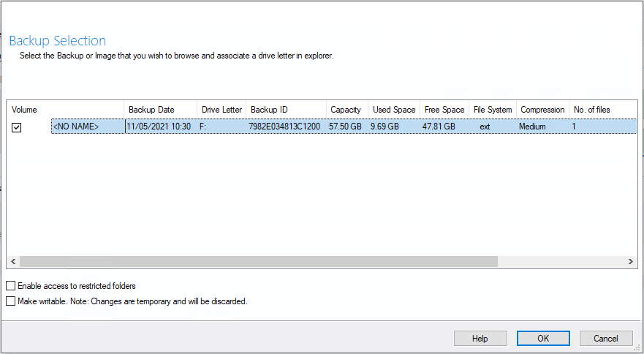Click the Drive Letter column header
This screenshot has height=354, width=644.
[x=221, y=110]
